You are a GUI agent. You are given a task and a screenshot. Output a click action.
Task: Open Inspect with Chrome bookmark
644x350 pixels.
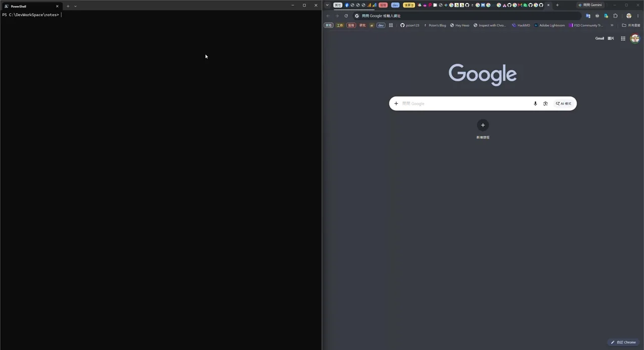[490, 25]
